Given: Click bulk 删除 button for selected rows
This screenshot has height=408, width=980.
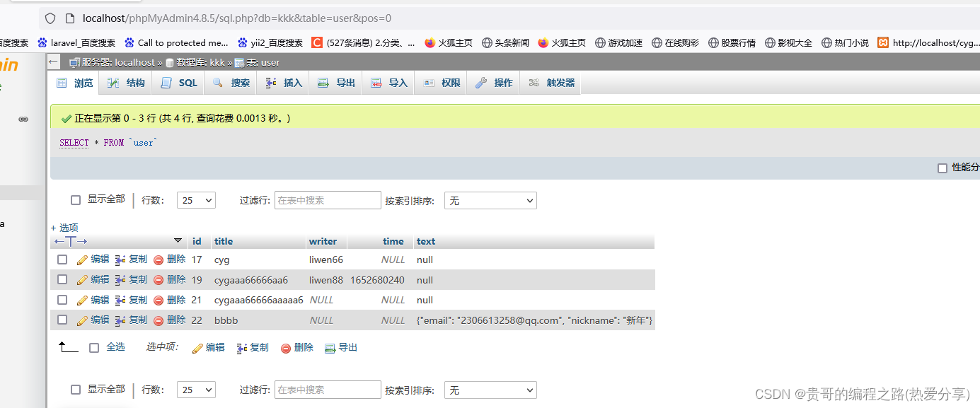Looking at the screenshot, I should [296, 347].
